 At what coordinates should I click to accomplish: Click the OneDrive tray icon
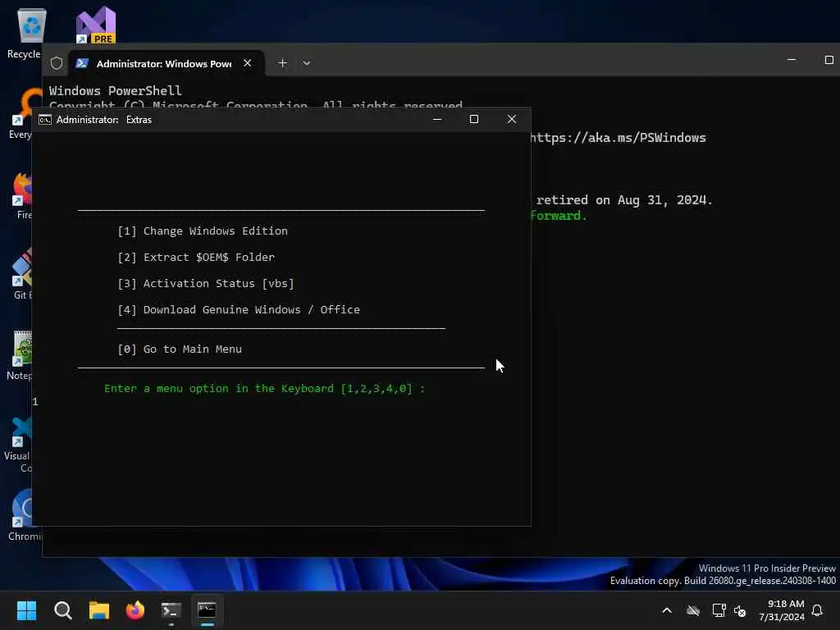(693, 610)
